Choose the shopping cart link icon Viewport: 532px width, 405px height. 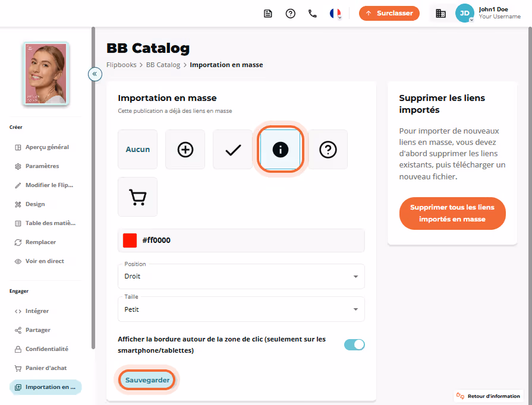[137, 197]
